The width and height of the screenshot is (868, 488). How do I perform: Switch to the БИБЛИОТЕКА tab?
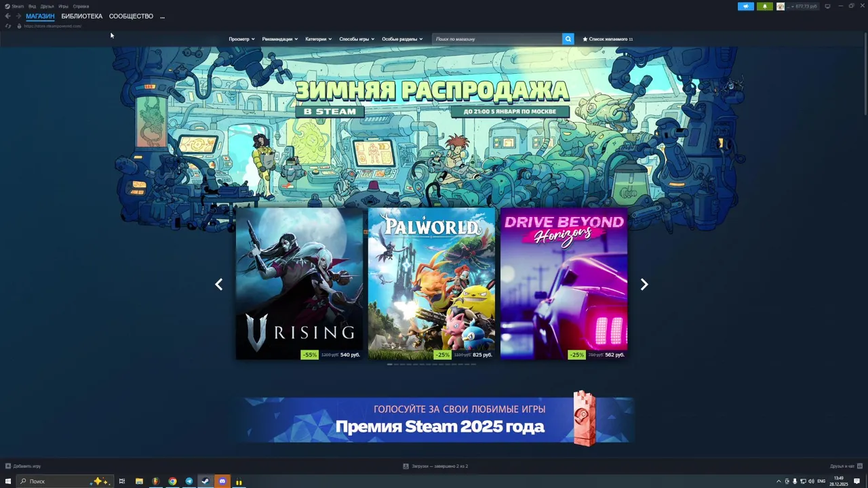82,16
